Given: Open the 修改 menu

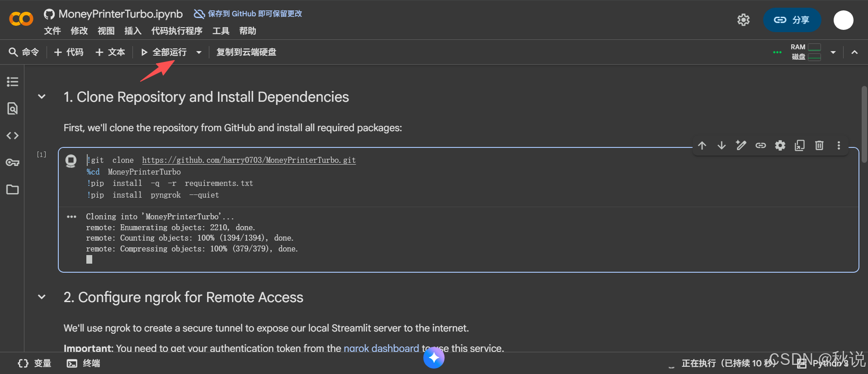Looking at the screenshot, I should tap(79, 31).
